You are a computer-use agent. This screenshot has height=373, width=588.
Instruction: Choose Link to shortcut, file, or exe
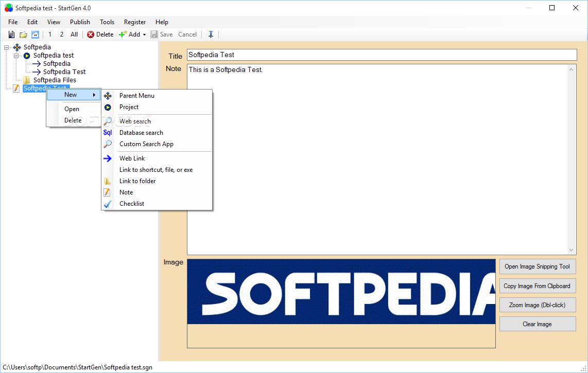pos(157,170)
